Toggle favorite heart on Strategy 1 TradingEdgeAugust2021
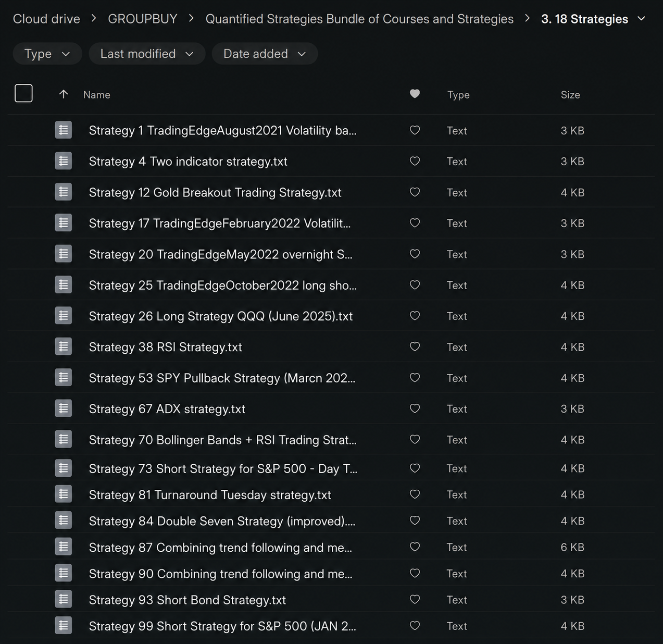 tap(415, 130)
